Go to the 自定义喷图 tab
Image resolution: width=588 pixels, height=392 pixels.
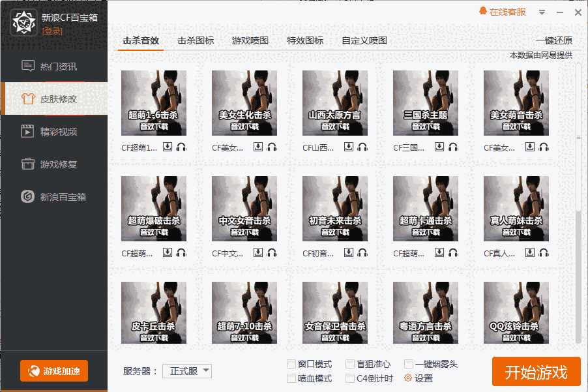click(364, 40)
